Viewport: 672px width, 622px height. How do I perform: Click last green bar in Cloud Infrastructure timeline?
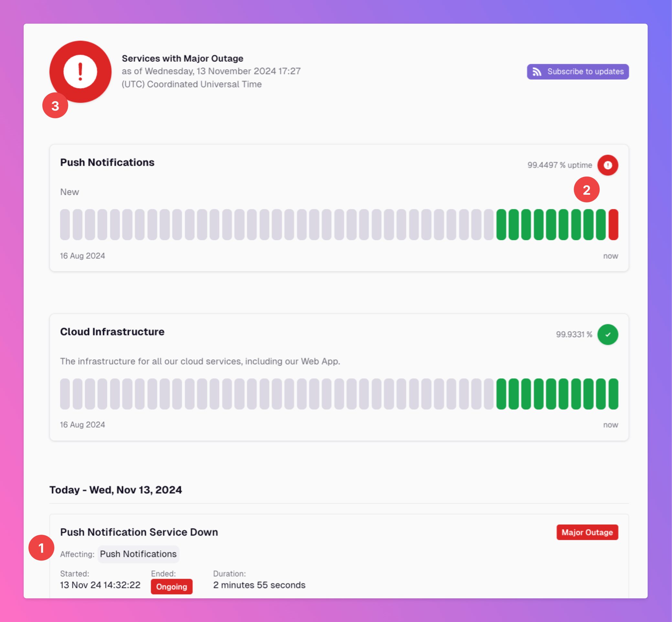613,394
